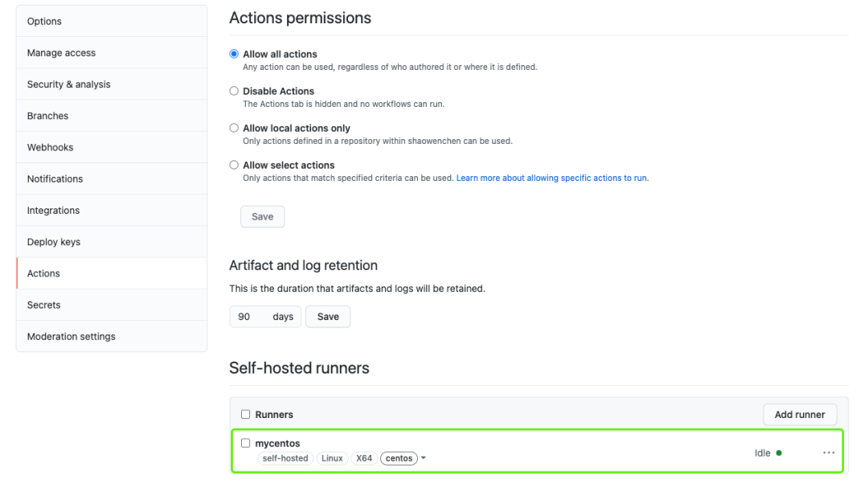Pick the Allow select actions radio button
This screenshot has height=492, width=868.
pyautogui.click(x=234, y=165)
